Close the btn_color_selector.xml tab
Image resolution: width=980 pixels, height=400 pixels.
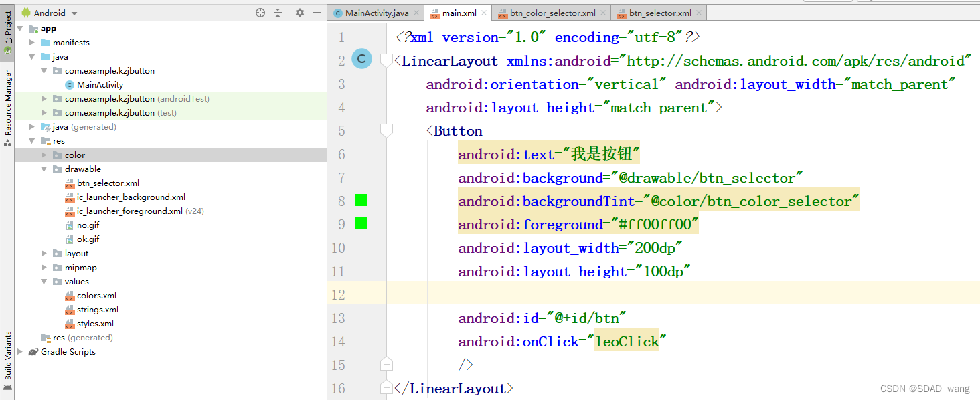coord(603,13)
